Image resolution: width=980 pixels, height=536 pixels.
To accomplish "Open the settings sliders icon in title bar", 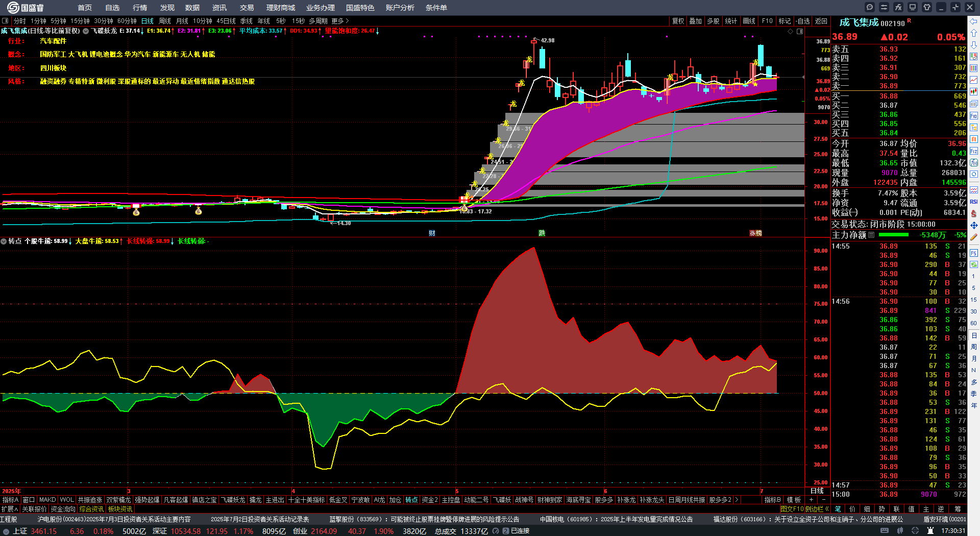I will click(x=884, y=7).
